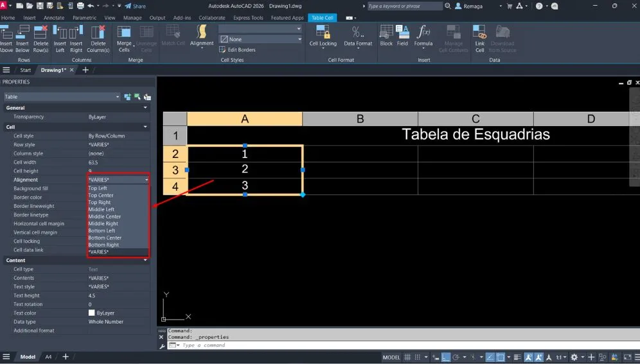Open the Data Format tool
The image size is (640, 364).
pos(358,36)
